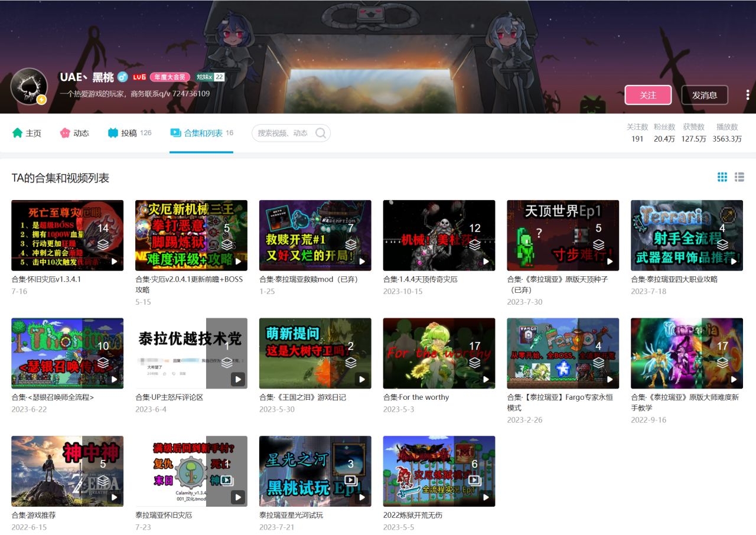The height and width of the screenshot is (535, 756).
Task: Open 合集·灾厄v2.0.4.1更新前瞻+BOSS攻略 title link
Action: click(189, 285)
